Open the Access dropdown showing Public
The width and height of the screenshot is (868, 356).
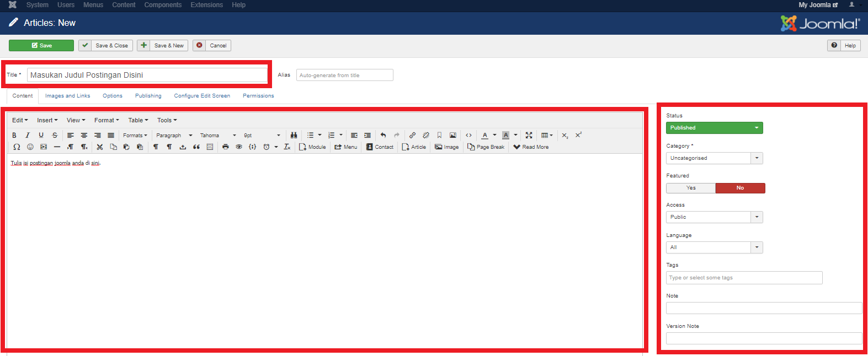[x=715, y=217]
